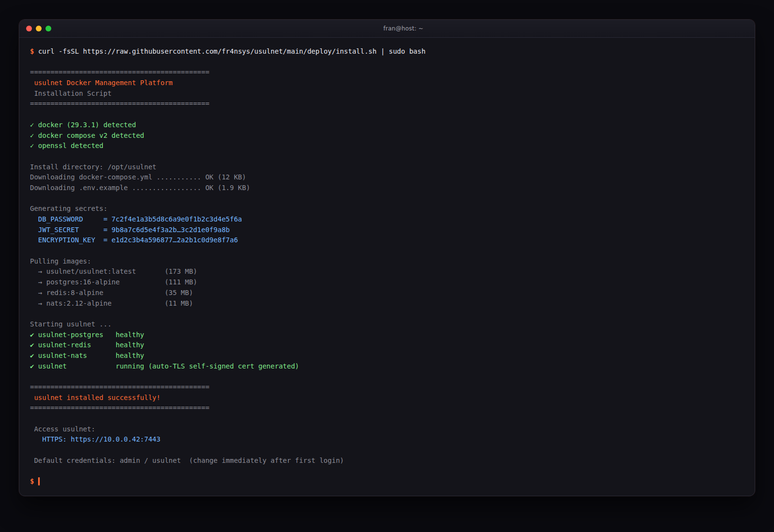Click 'Starting usulnet ...' line
The image size is (774, 532).
point(71,324)
